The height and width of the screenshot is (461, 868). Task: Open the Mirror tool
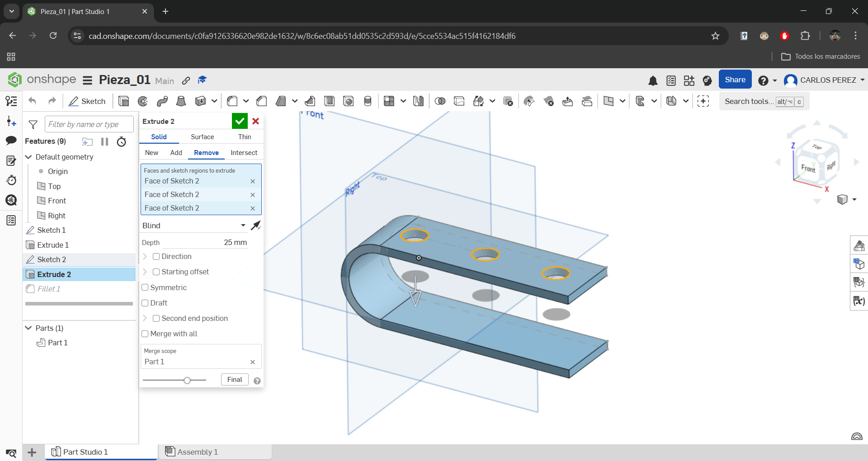click(x=418, y=101)
